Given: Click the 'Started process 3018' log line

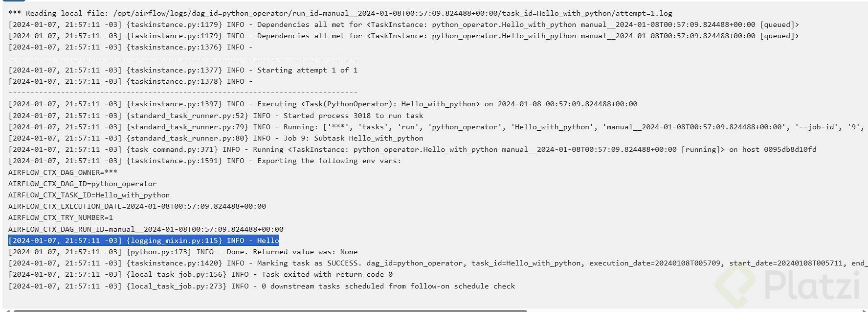Looking at the screenshot, I should click(x=216, y=116).
